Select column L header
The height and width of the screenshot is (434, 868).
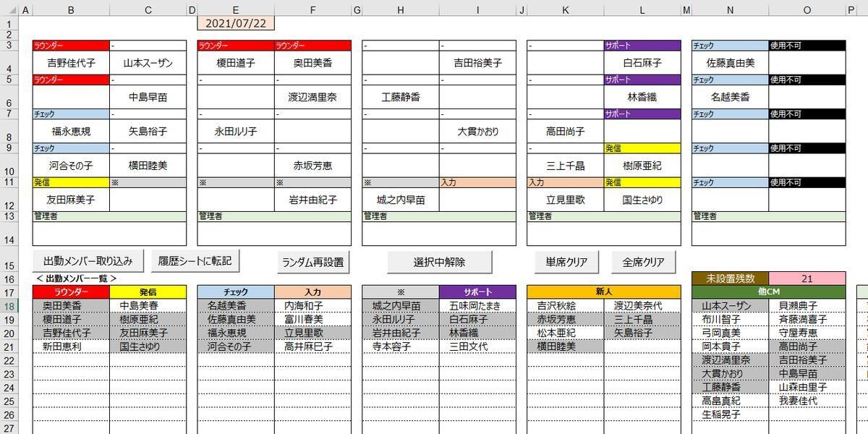pyautogui.click(x=642, y=10)
